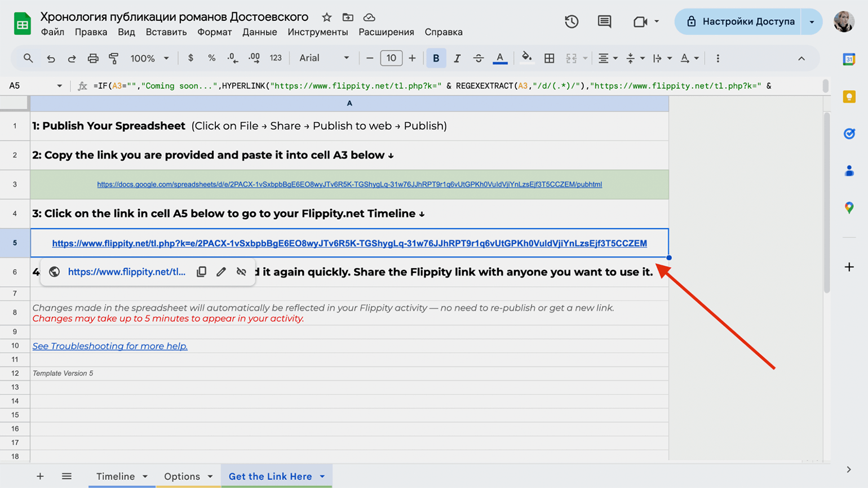Viewport: 868px width, 488px height.
Task: Click Настройки Доступа share button
Action: click(738, 21)
